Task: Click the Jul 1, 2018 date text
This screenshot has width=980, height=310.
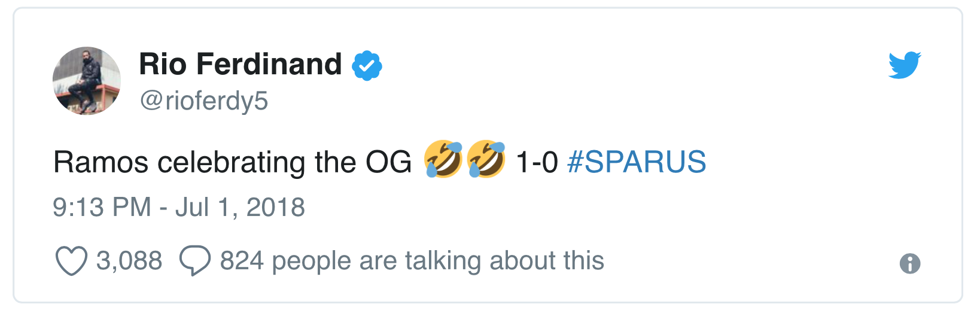Action: pos(240,208)
